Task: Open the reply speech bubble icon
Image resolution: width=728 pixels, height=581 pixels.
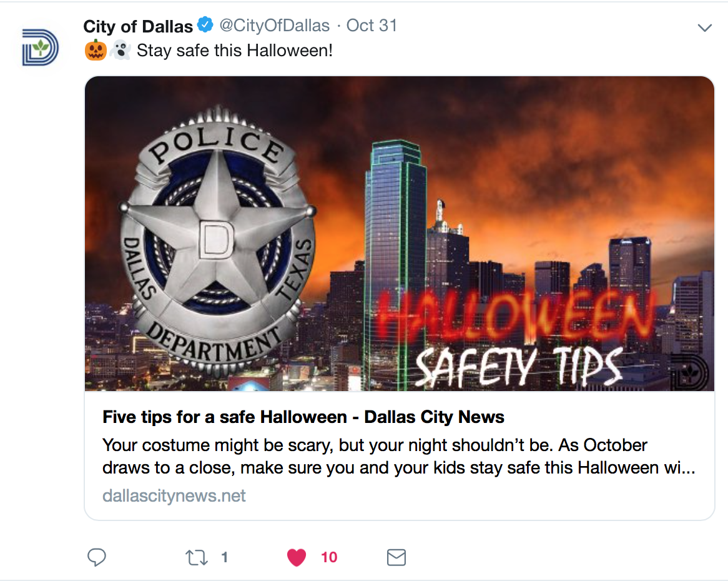Action: pyautogui.click(x=97, y=557)
